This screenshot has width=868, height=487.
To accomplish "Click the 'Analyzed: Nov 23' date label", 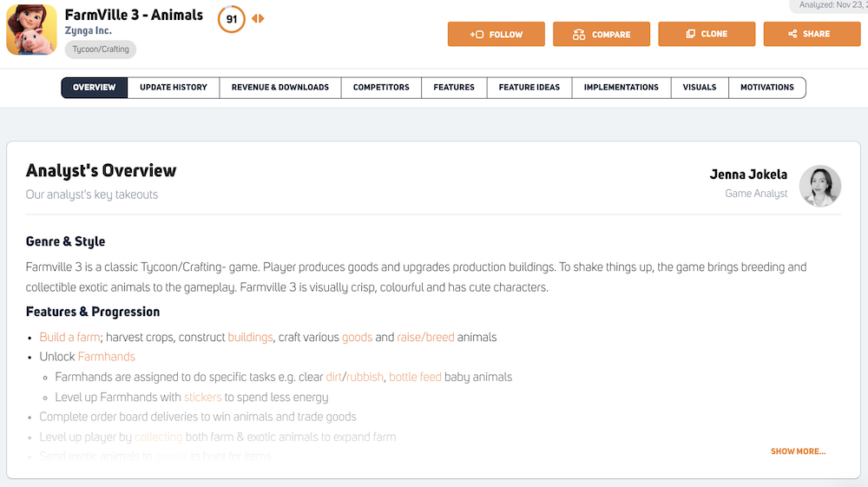I will coord(833,5).
